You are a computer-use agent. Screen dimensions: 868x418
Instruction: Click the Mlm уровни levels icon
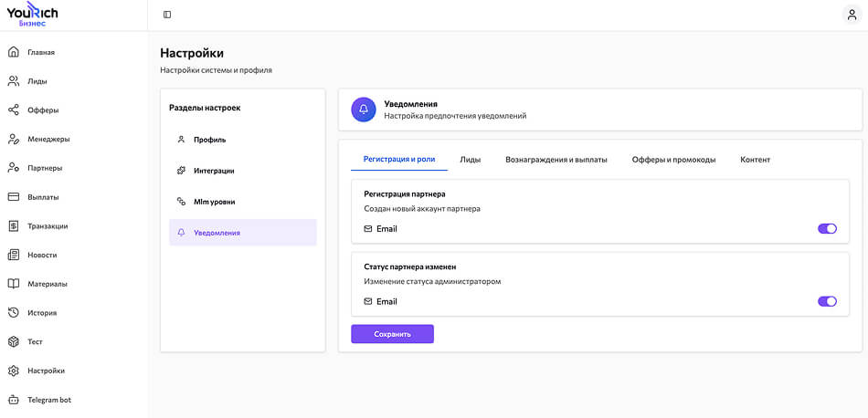coord(181,202)
